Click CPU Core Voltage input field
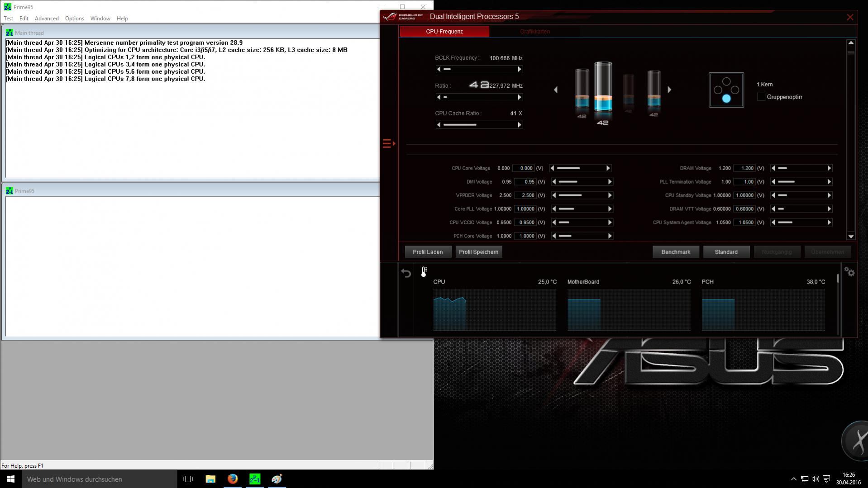 point(524,168)
